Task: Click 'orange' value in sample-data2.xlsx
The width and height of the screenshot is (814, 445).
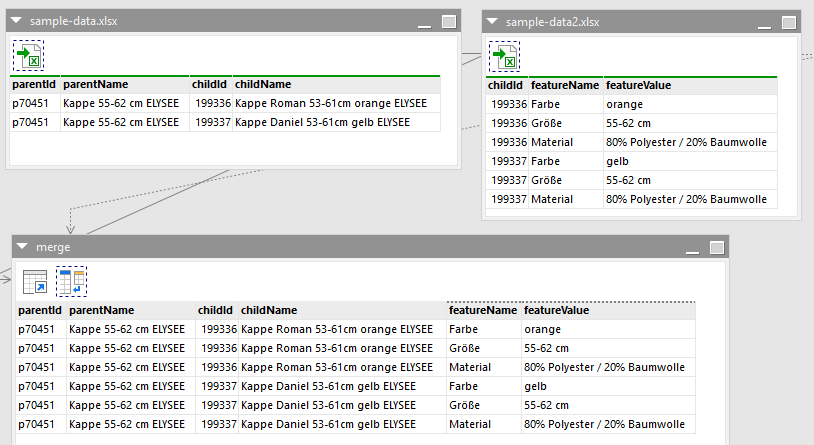Action: pos(690,104)
